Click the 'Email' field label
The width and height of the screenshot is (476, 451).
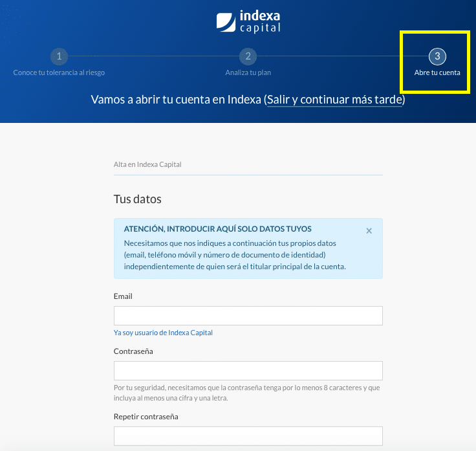point(123,296)
